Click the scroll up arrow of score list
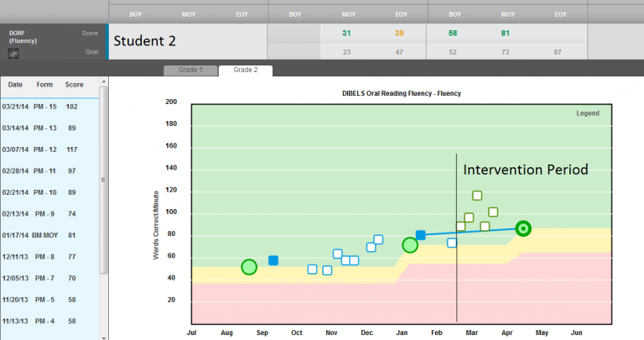The height and width of the screenshot is (340, 644). [x=104, y=83]
